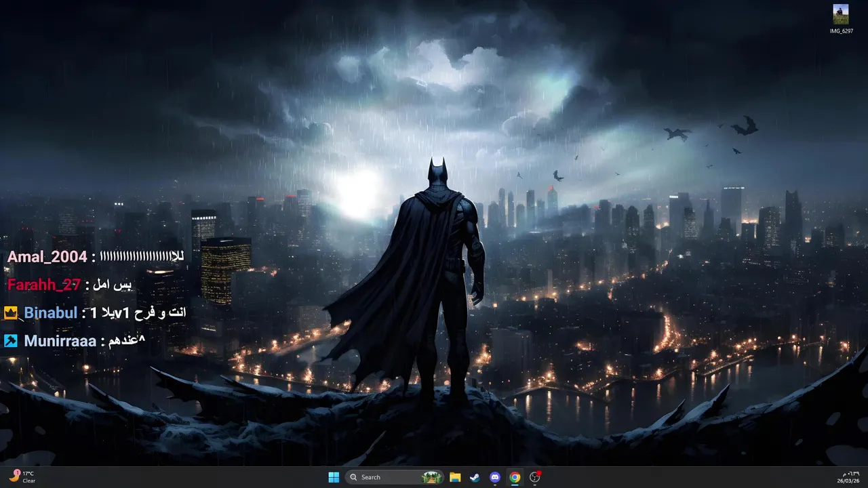Click the username Munirraaa in chat
The image size is (868, 488).
(60, 341)
